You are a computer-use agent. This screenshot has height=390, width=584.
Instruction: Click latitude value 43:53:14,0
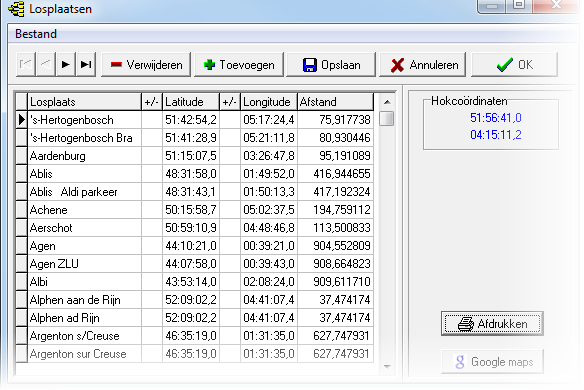[191, 282]
